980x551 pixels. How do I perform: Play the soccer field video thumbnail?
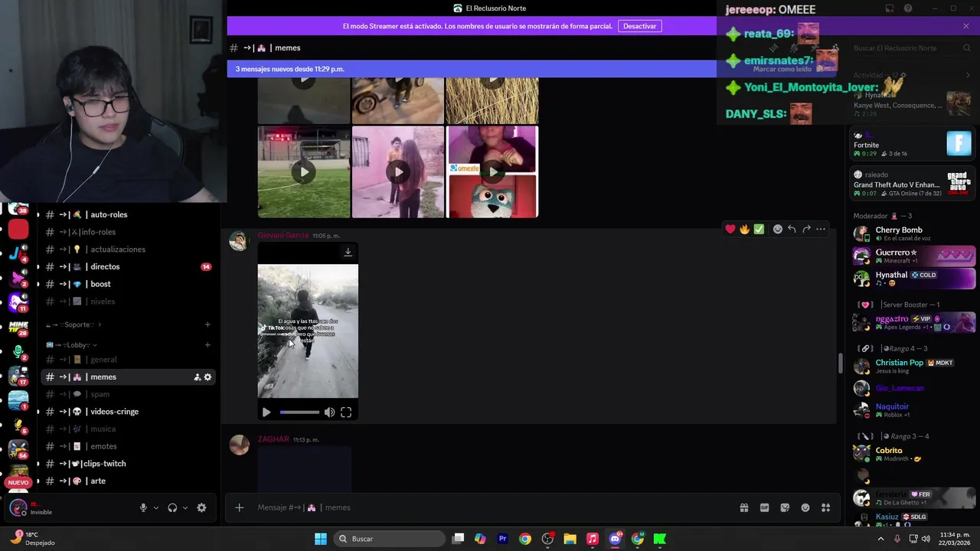click(304, 172)
